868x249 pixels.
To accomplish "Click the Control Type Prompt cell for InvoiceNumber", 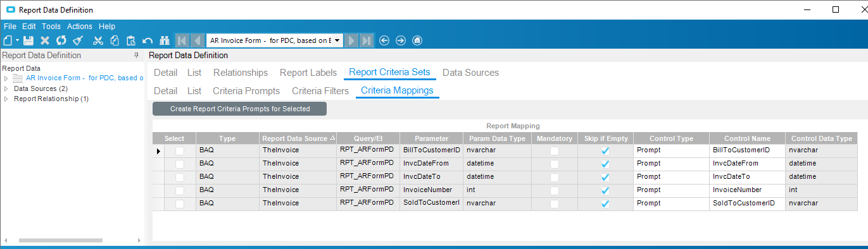I will pos(671,190).
